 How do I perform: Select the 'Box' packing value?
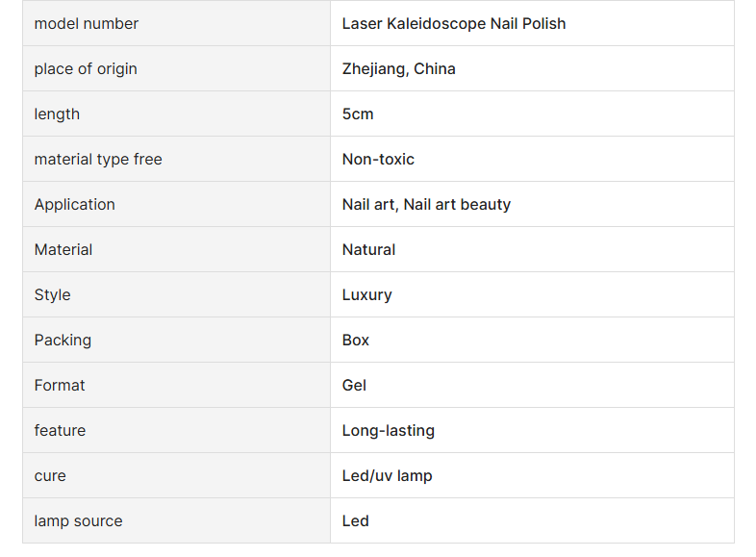(356, 340)
